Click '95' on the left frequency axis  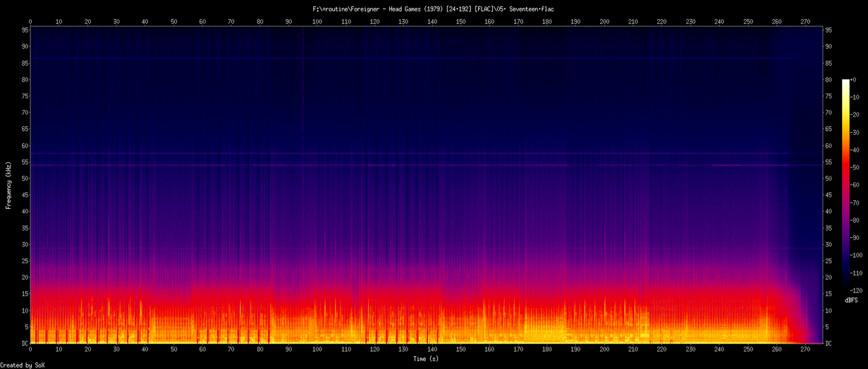[24, 30]
